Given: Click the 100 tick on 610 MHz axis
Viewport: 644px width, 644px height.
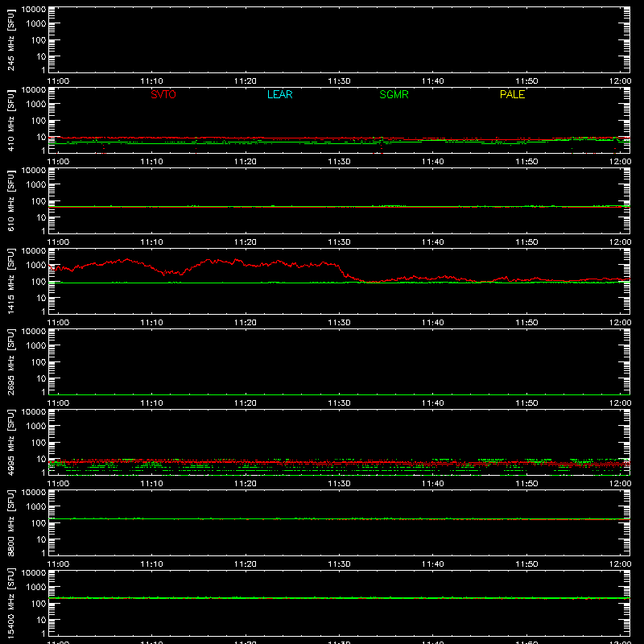Looking at the screenshot, I should pos(39,201).
